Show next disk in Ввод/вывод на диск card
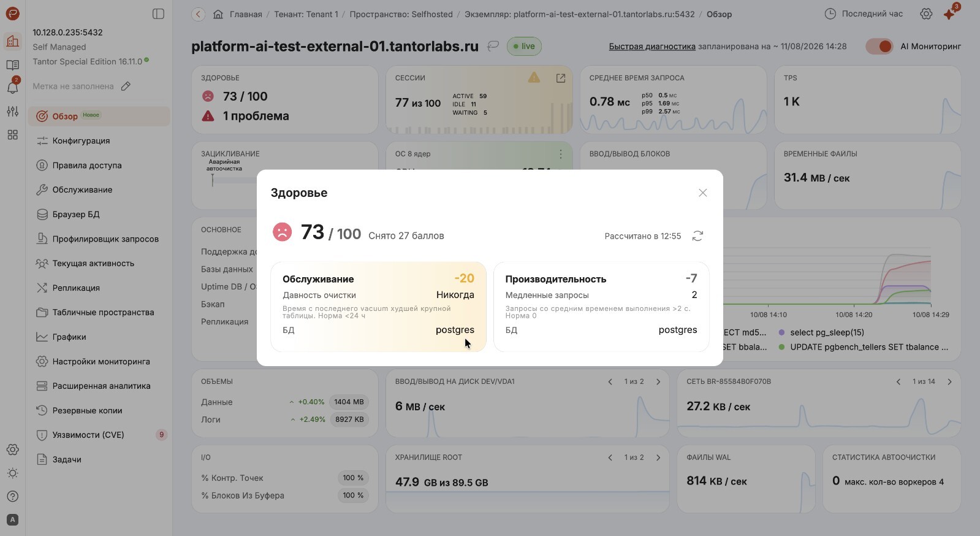The image size is (980, 536). 658,381
